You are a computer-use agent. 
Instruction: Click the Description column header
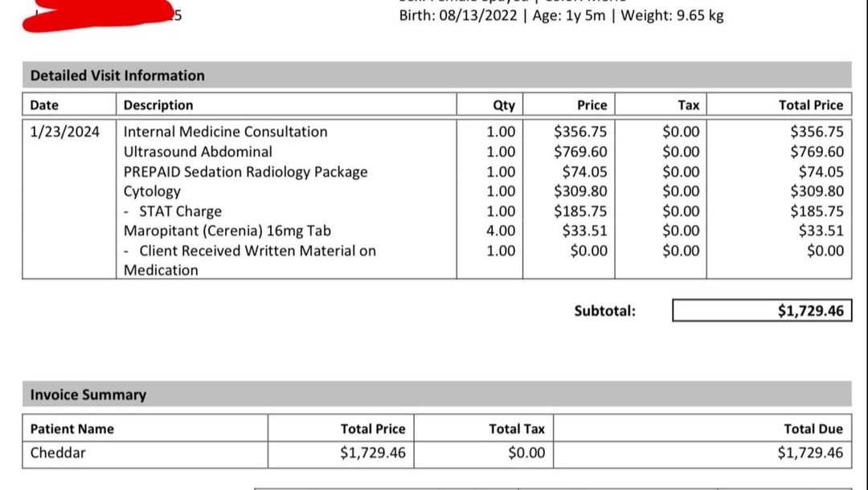pos(158,105)
